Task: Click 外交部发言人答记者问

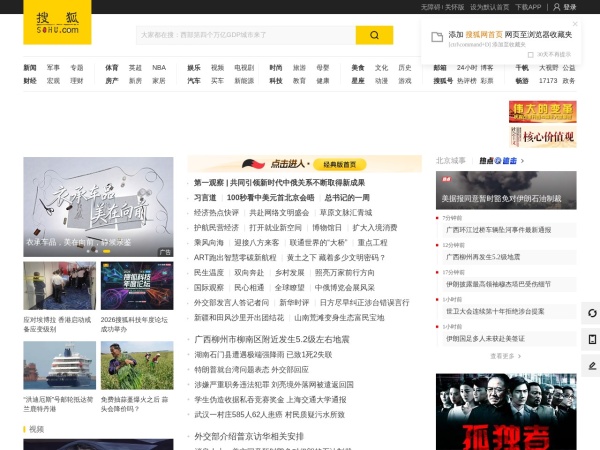Action: (232, 303)
